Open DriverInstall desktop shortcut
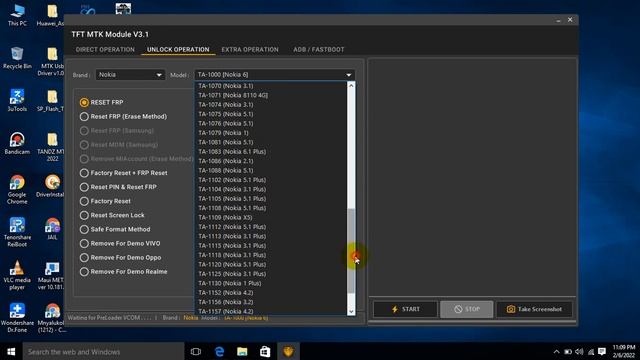640x360 pixels. 51,186
